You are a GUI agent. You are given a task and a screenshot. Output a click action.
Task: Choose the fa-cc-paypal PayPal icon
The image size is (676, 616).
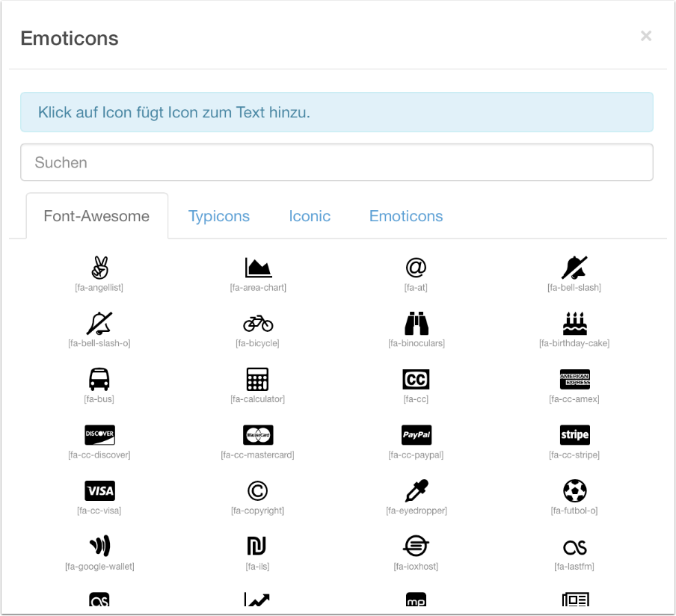pos(416,435)
